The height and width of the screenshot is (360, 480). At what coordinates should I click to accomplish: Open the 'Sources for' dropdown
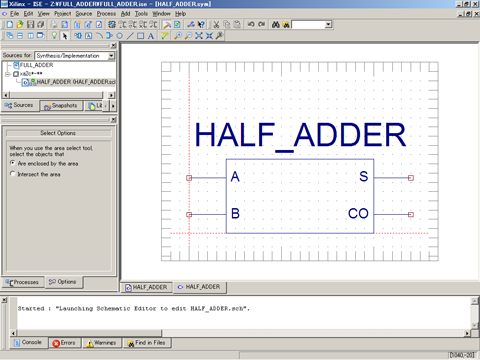tap(112, 56)
